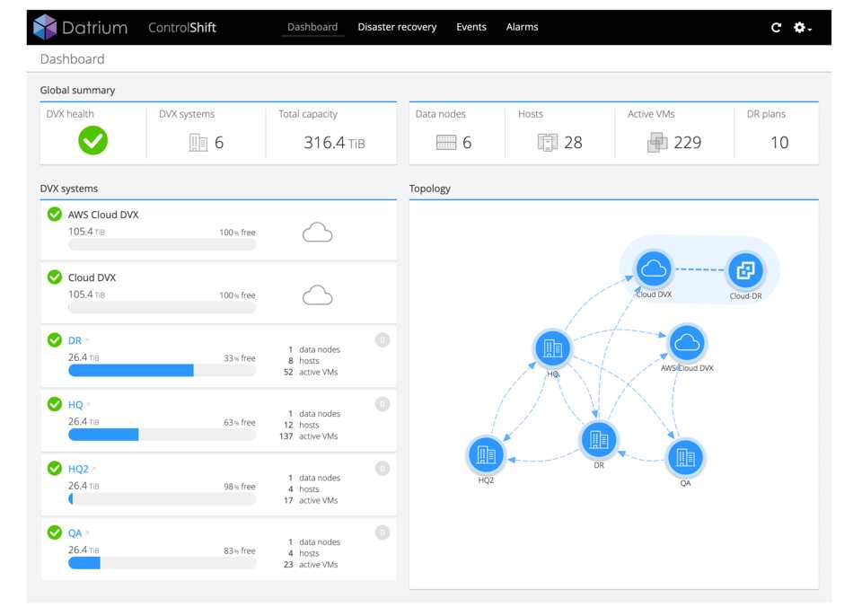853x616 pixels.
Task: Click the Hosts server icon
Action: [548, 143]
